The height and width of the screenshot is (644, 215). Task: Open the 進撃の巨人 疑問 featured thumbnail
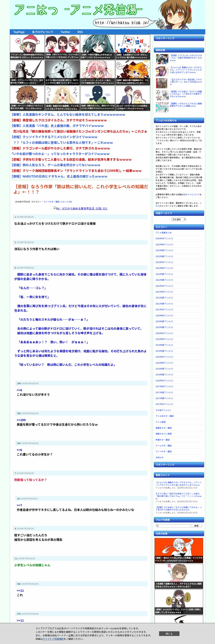tap(179, 576)
